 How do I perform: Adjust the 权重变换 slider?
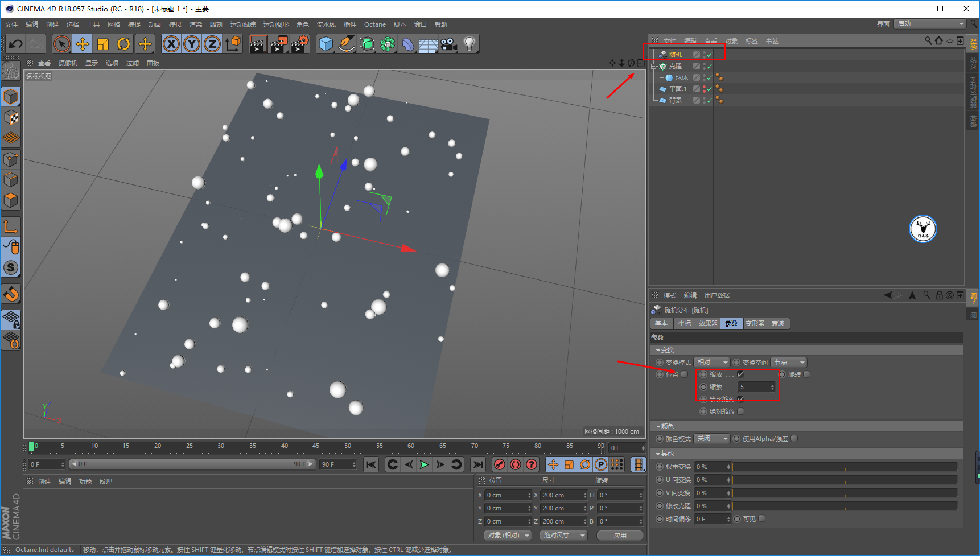point(845,467)
